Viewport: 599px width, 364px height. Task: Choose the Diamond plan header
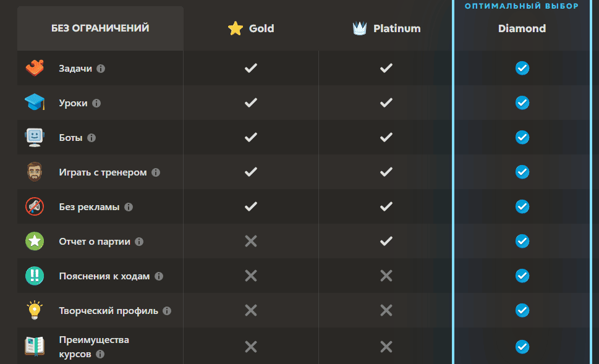pos(522,28)
